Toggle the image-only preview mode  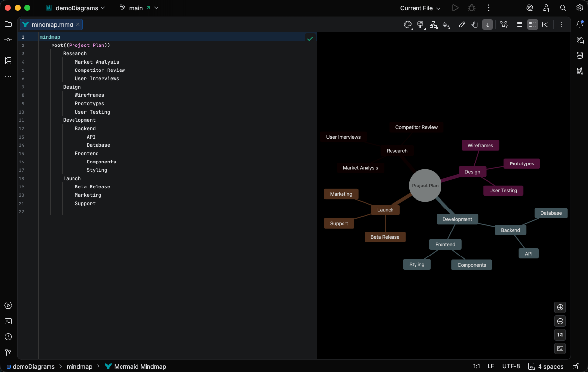click(545, 24)
